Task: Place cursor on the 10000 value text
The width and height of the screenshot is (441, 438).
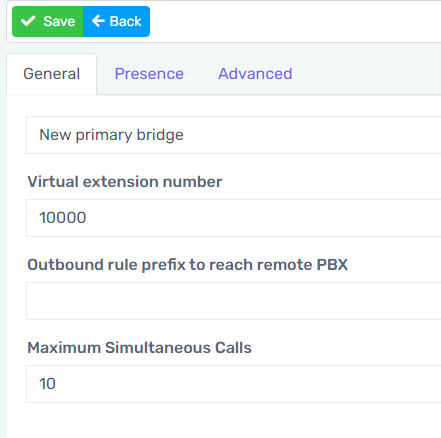Action: tap(63, 218)
